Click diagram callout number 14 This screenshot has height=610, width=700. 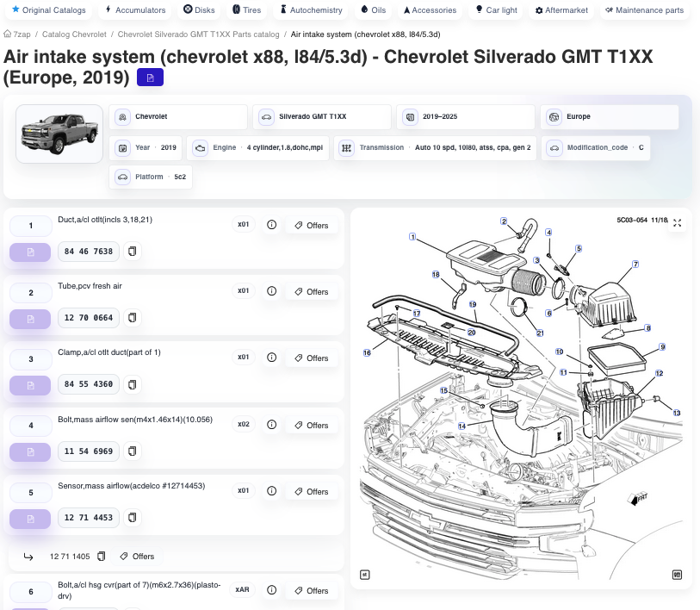[x=462, y=426]
